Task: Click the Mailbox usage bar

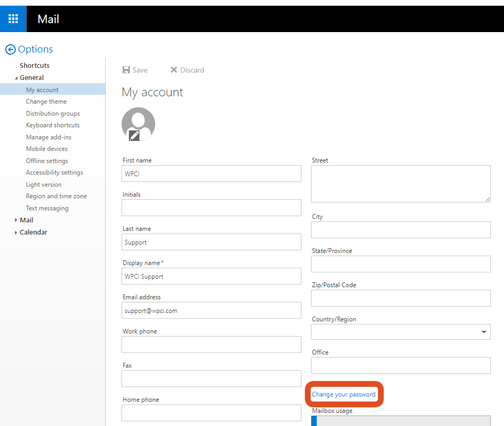Action: click(400, 421)
